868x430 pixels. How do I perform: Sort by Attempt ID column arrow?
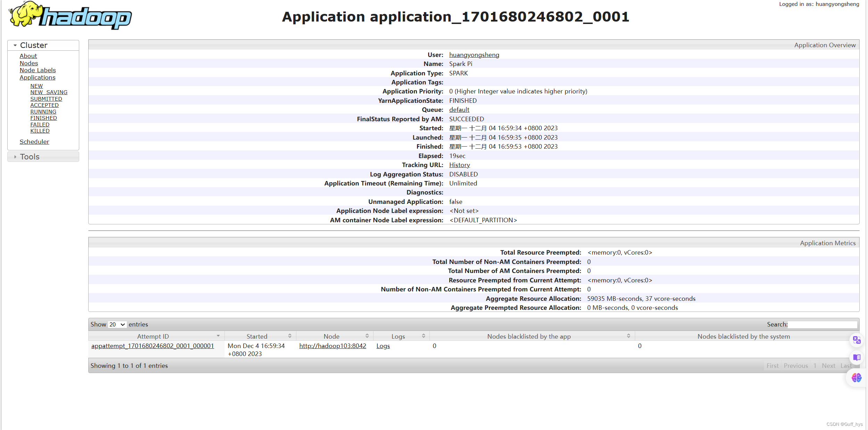tap(218, 336)
